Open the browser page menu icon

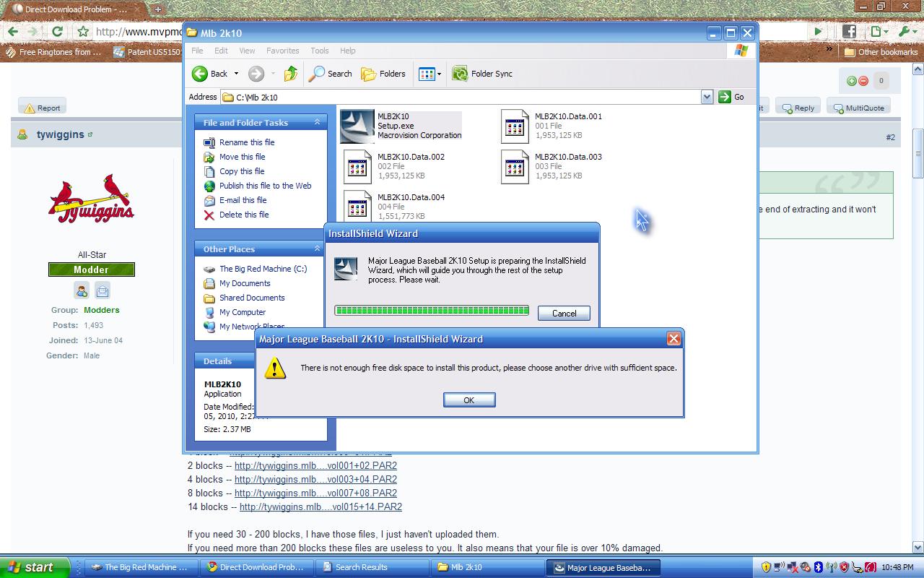[x=879, y=31]
